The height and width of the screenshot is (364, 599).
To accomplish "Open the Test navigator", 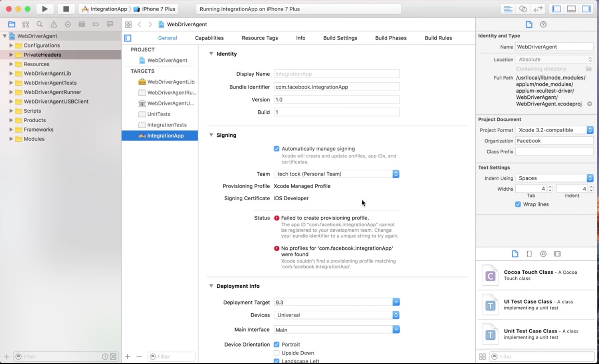I will click(x=68, y=24).
